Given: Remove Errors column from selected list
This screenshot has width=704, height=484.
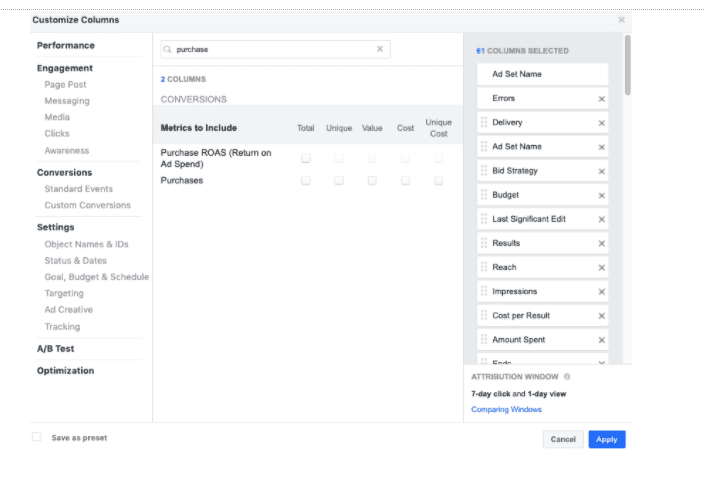Looking at the screenshot, I should point(601,99).
